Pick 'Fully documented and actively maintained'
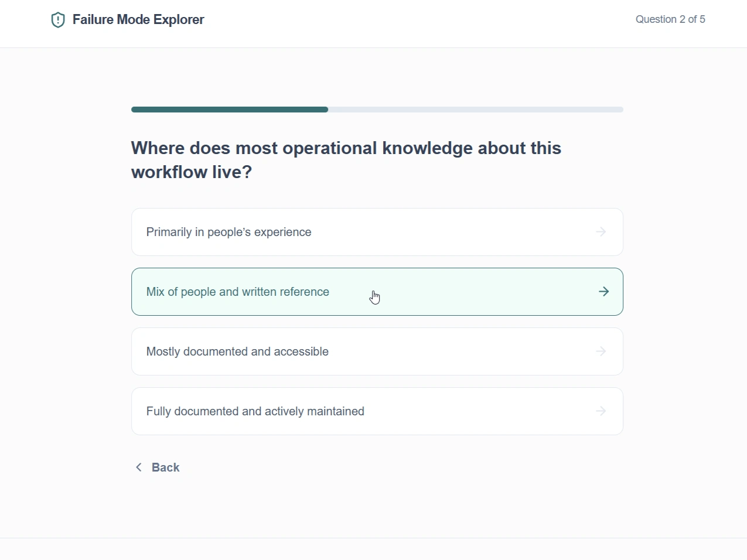 pyautogui.click(x=255, y=411)
